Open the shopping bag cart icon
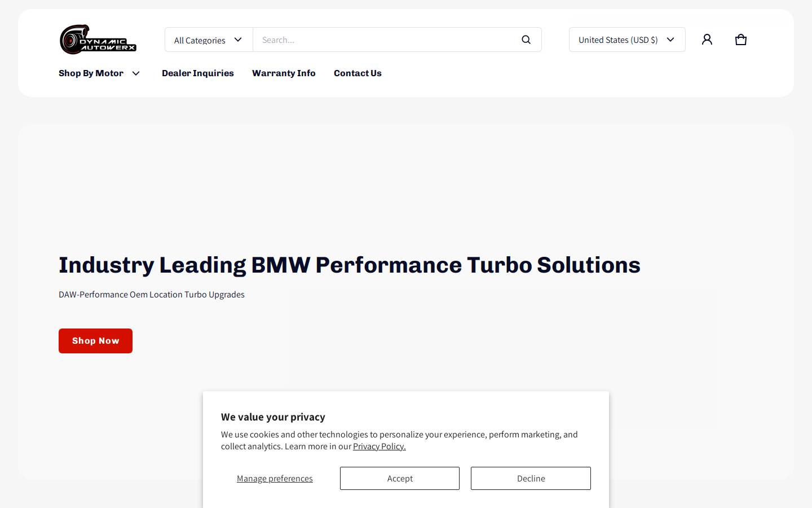This screenshot has height=508, width=812. pos(741,40)
